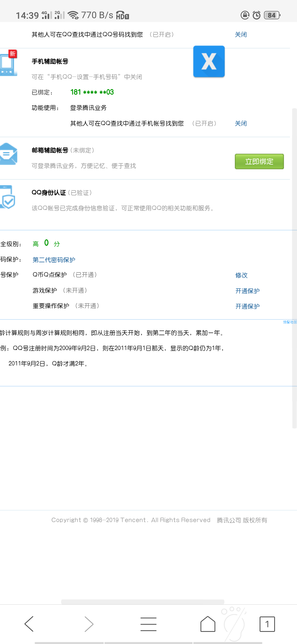
Task: Tap the security score 0 分
Action: pos(52,243)
